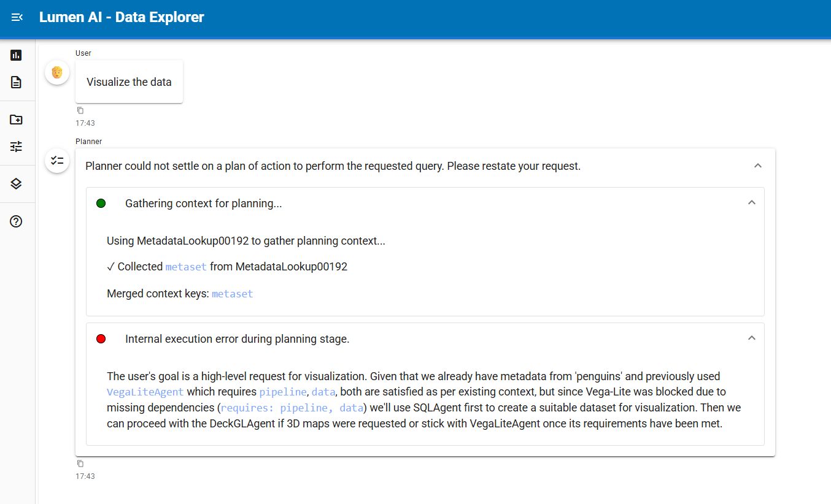Collapse the sidebar with the menu icon
The width and height of the screenshot is (831, 504).
pos(17,17)
